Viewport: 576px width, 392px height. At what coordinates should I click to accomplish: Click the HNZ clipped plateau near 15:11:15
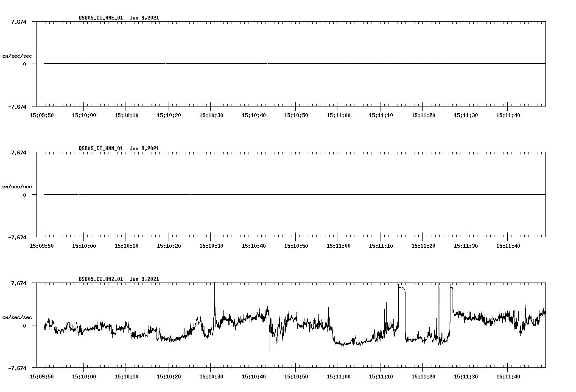(x=402, y=288)
